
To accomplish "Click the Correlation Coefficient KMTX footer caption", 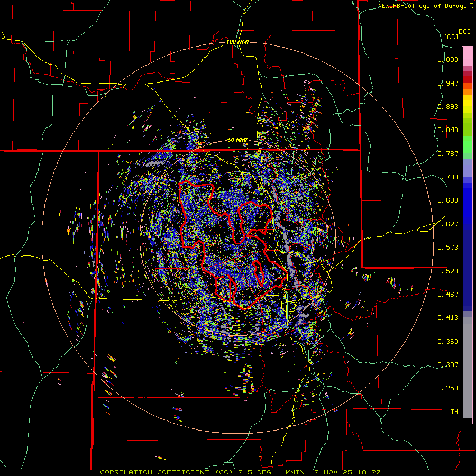I will (240, 472).
